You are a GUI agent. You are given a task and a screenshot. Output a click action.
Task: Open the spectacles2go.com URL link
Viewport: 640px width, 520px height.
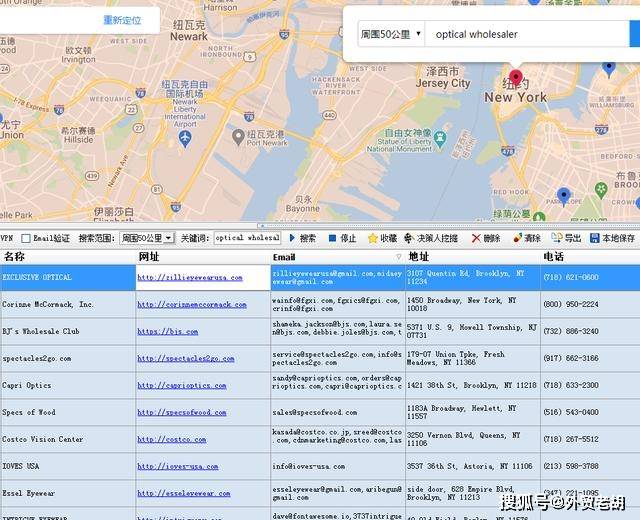(x=186, y=358)
